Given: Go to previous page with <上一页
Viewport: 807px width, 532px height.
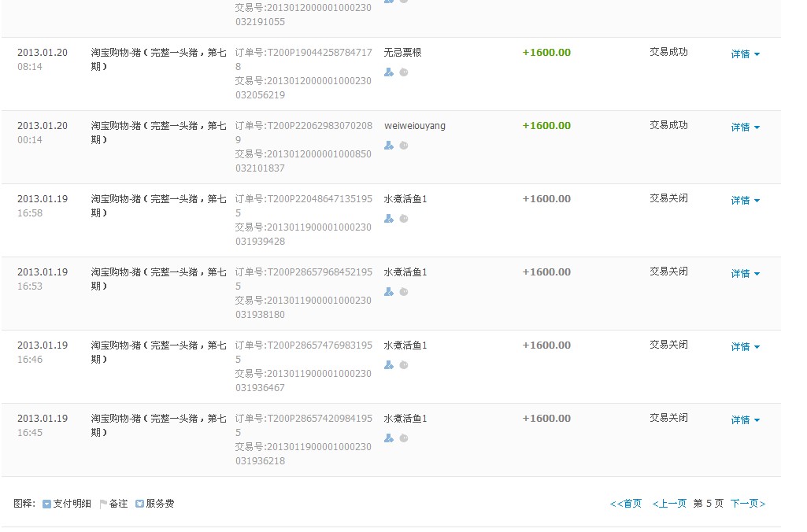Looking at the screenshot, I should pos(669,504).
